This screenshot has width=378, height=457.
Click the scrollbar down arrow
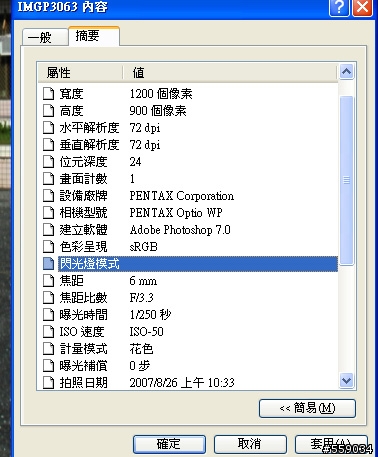point(346,380)
